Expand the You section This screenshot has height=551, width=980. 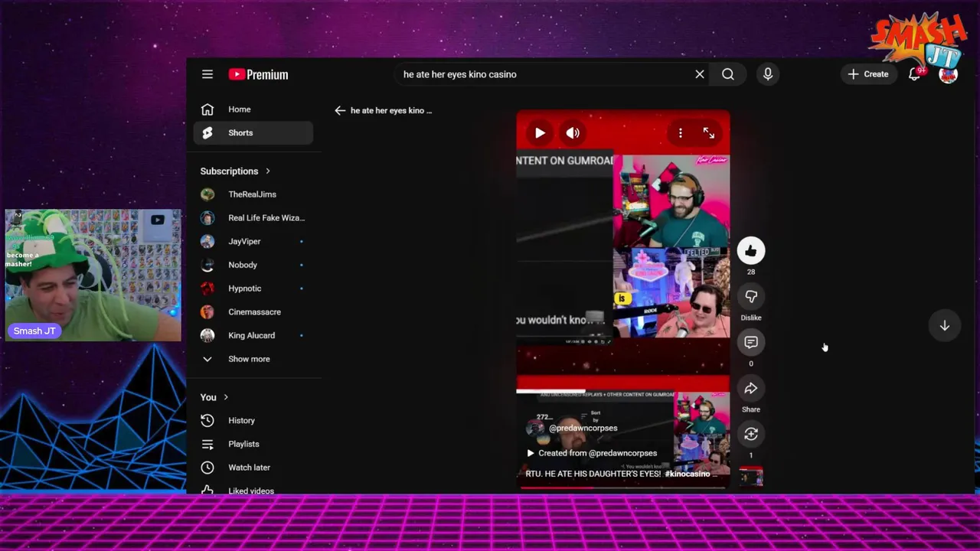tap(214, 397)
